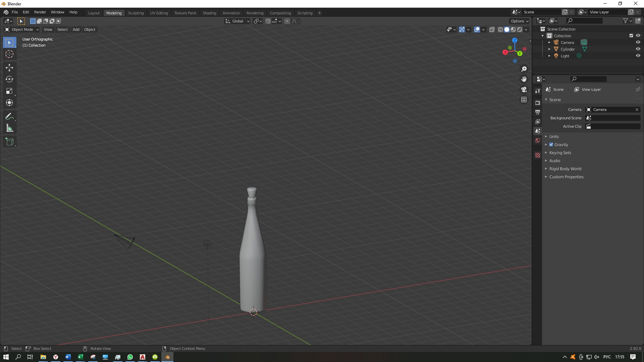Image resolution: width=644 pixels, height=362 pixels.
Task: Open the Options dropdown
Action: click(x=519, y=21)
